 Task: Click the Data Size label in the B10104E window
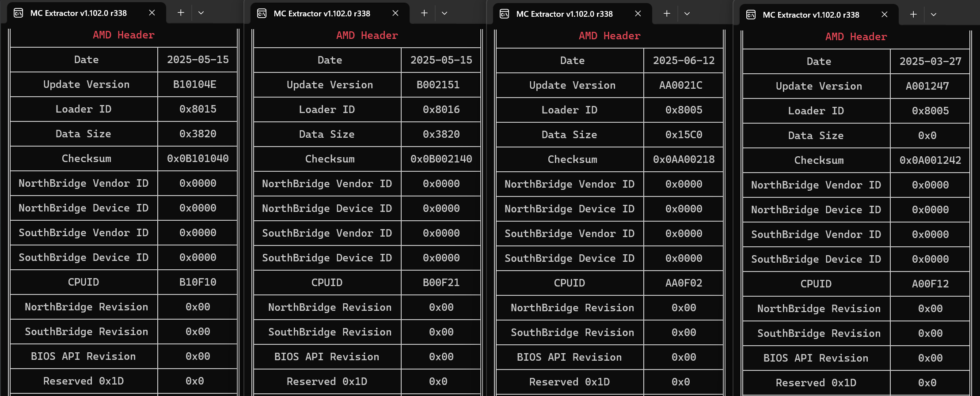(x=84, y=134)
